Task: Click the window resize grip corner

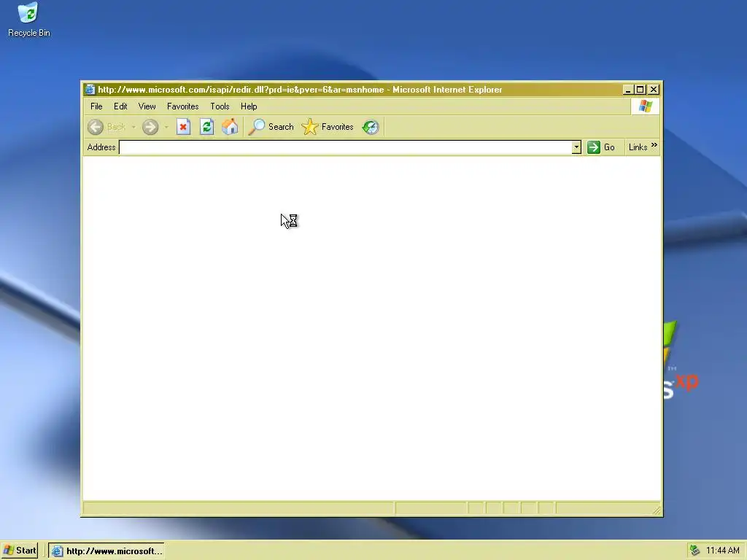Action: (657, 510)
